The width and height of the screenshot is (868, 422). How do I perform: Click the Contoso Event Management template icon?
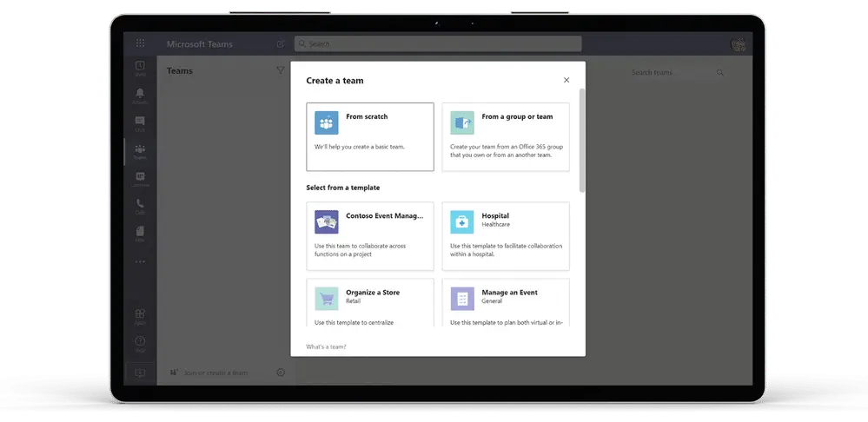click(x=327, y=221)
